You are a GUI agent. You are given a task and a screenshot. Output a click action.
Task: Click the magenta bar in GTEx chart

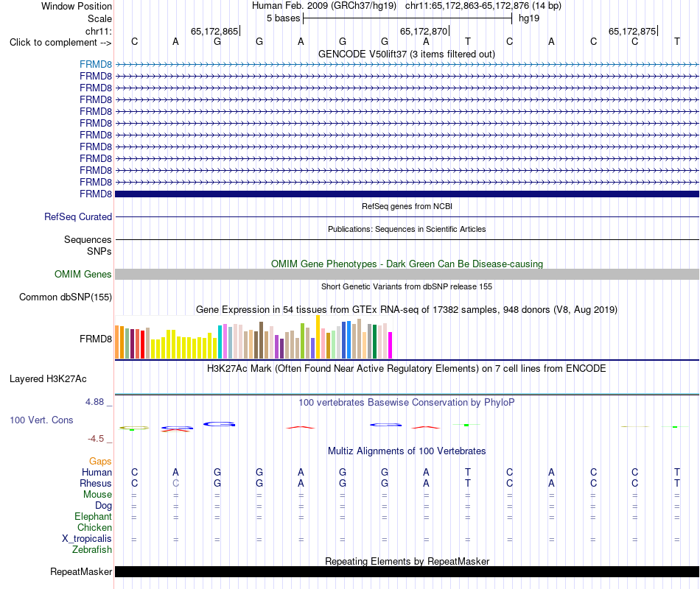tap(391, 345)
